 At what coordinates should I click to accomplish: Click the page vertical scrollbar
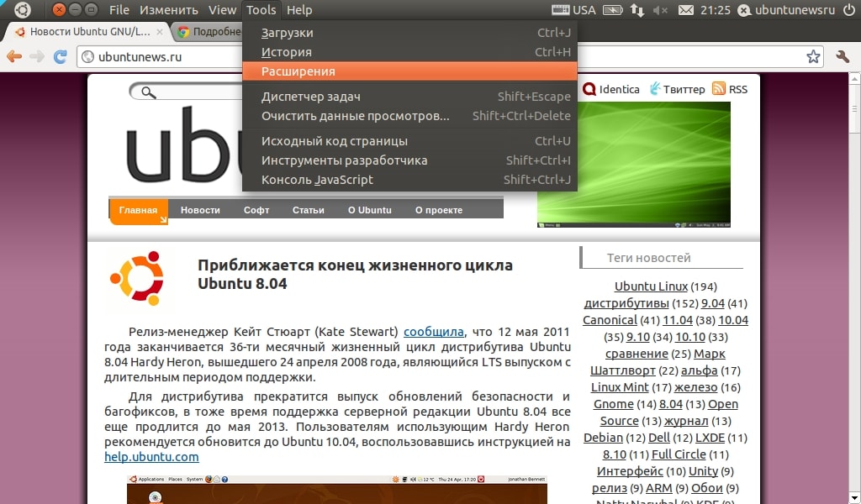tap(854, 288)
